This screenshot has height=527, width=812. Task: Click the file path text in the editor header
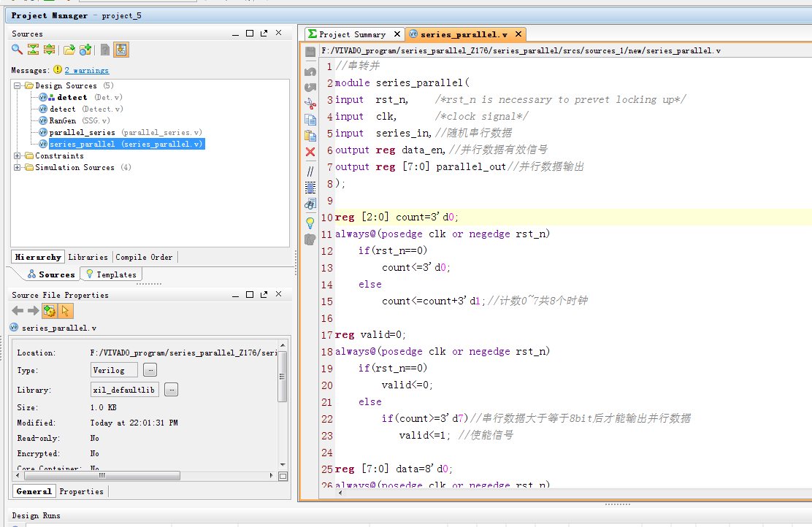click(521, 51)
